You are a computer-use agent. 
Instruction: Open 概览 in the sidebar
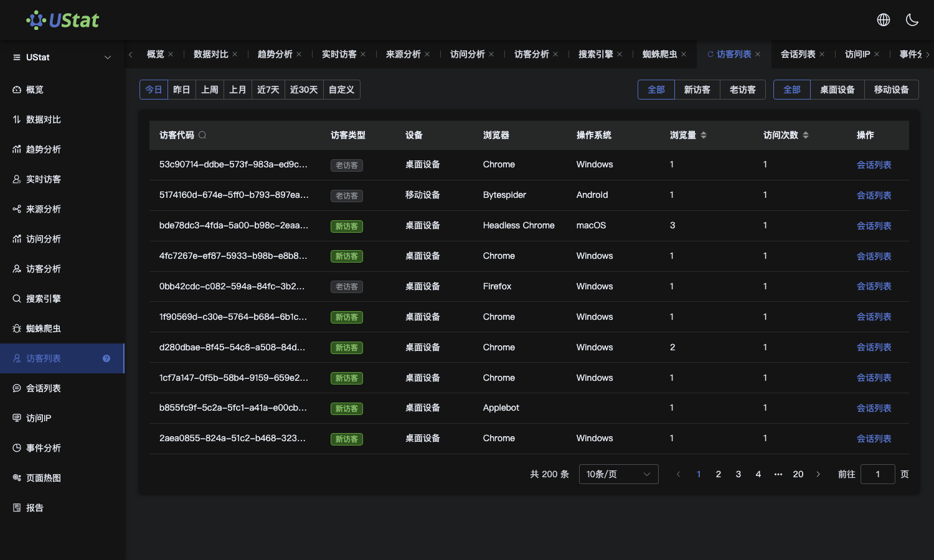coord(62,90)
